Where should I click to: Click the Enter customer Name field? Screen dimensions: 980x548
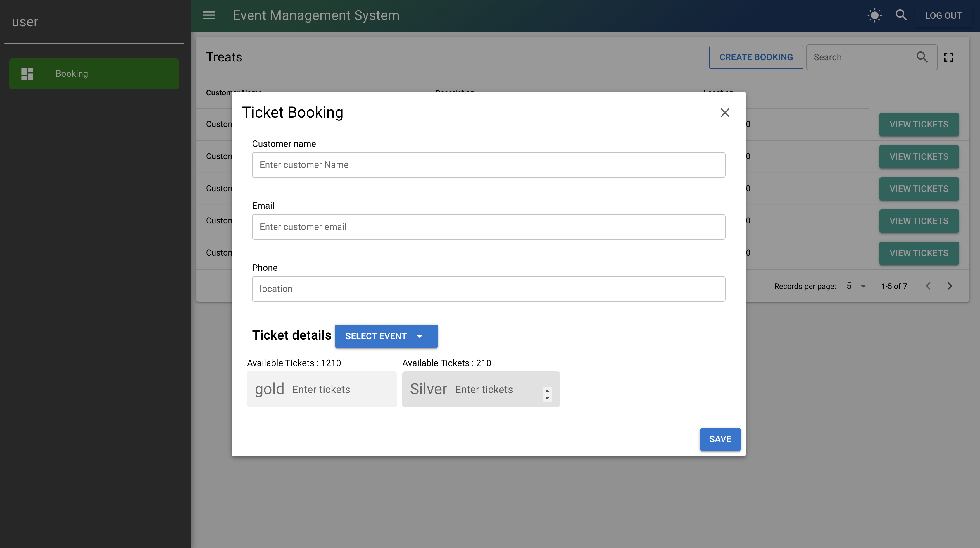[x=489, y=164]
